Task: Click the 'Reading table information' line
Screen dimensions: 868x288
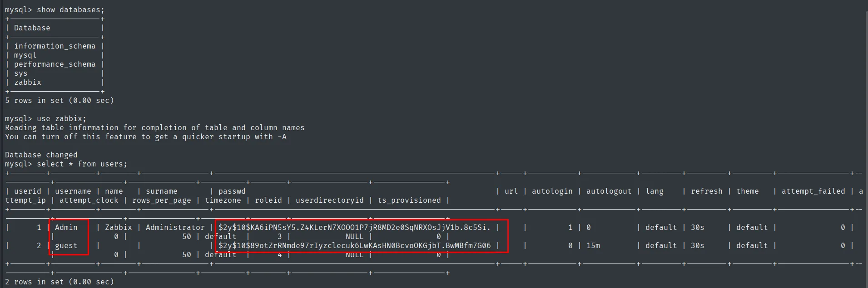Action: click(x=154, y=128)
